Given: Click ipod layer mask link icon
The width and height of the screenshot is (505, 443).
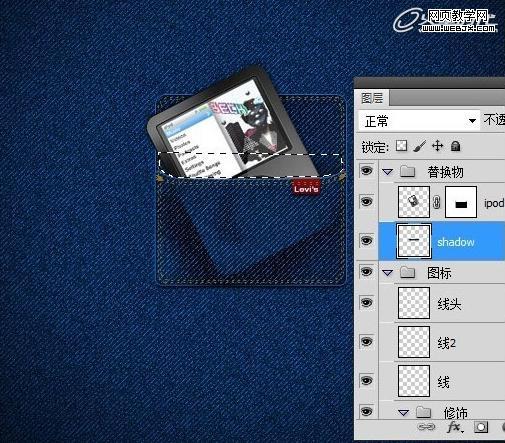Looking at the screenshot, I should [437, 203].
